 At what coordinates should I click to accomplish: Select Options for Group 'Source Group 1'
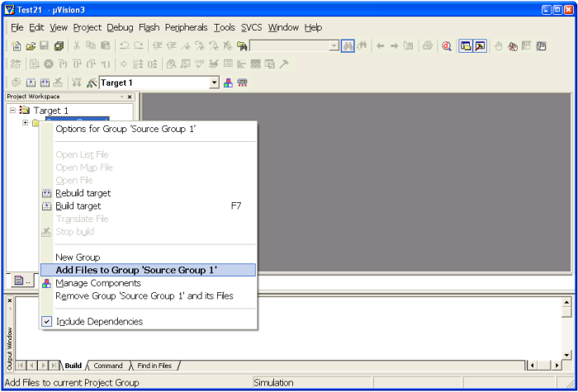[x=148, y=130]
